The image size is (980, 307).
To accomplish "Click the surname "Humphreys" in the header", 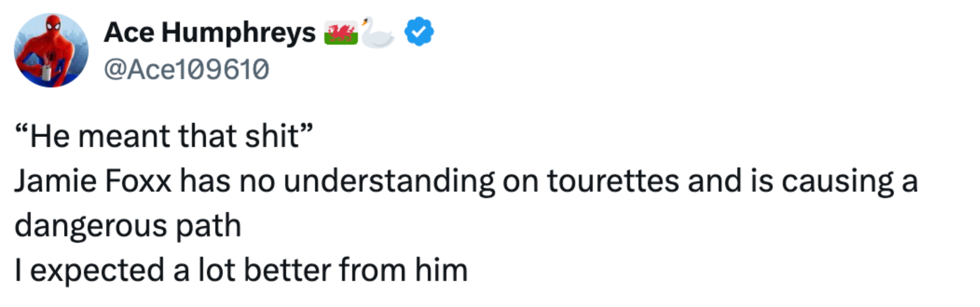I will pos(239,33).
